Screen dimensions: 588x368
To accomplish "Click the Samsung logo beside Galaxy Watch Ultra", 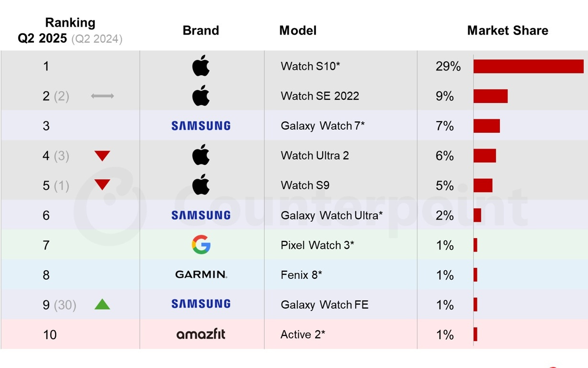I will point(201,215).
